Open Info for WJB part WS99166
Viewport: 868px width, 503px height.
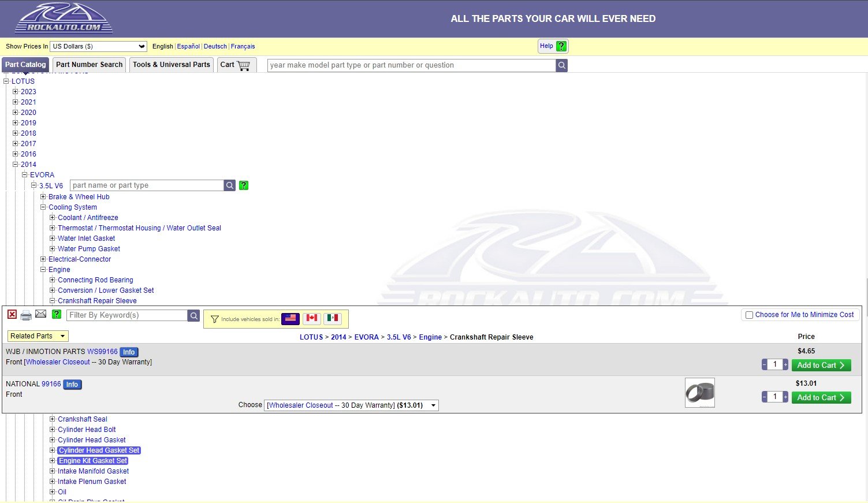point(129,352)
